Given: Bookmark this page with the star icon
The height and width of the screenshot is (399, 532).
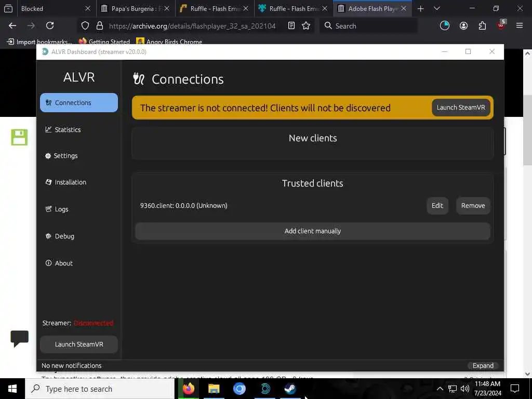Looking at the screenshot, I should [306, 26].
